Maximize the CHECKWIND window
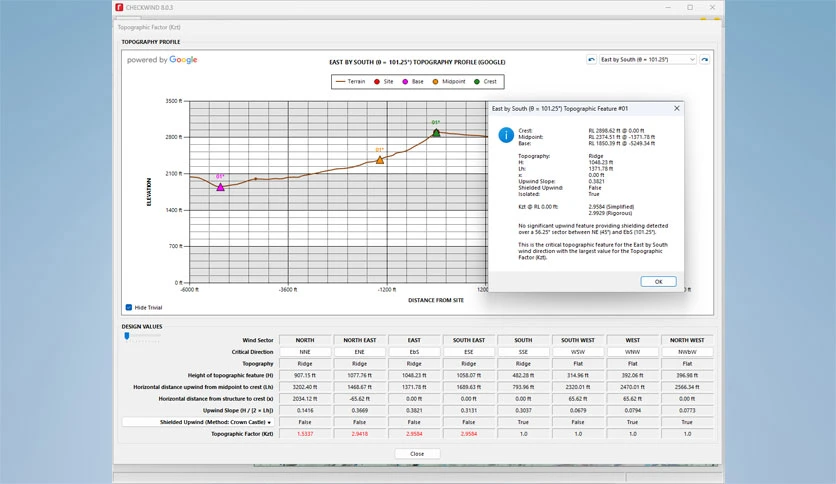 pos(690,7)
